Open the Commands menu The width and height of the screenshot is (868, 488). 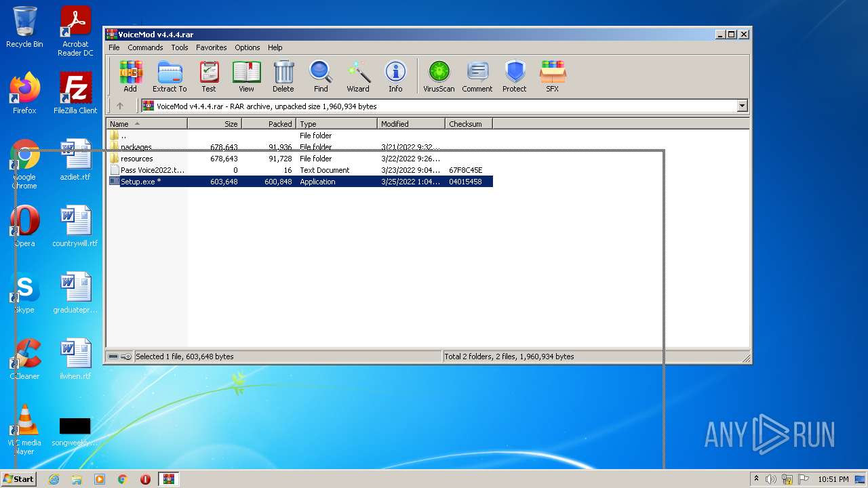tap(145, 47)
